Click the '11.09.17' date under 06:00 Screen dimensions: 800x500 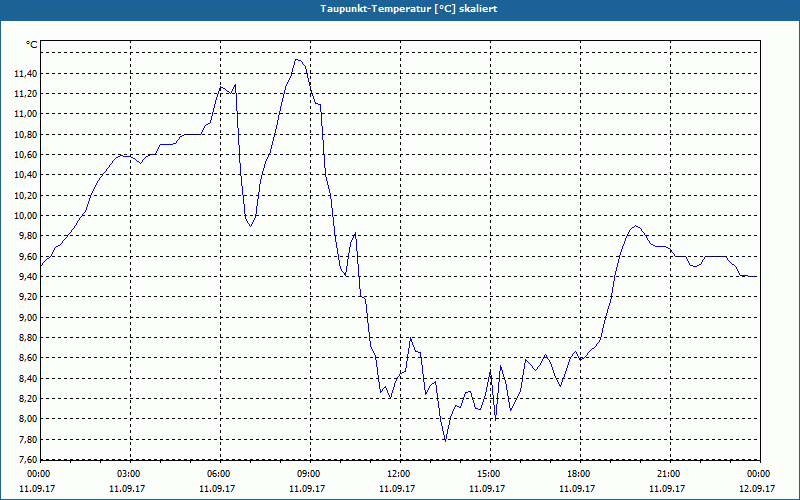click(217, 489)
